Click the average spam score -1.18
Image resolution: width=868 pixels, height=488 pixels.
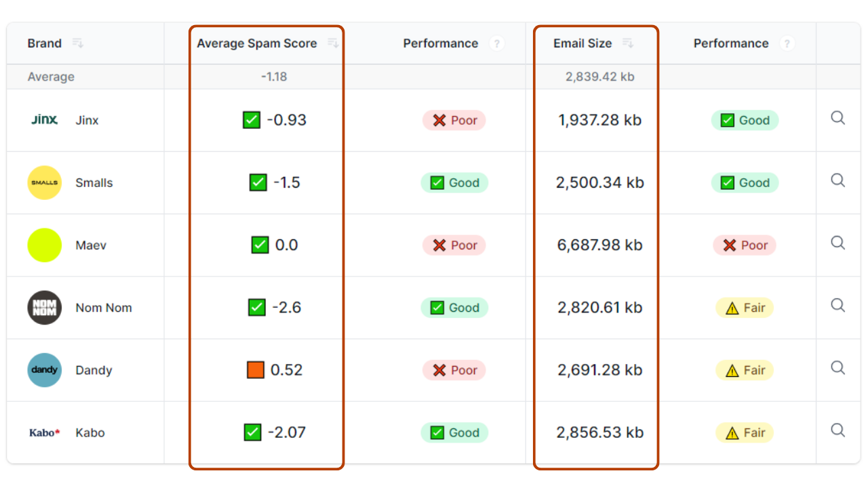click(274, 77)
